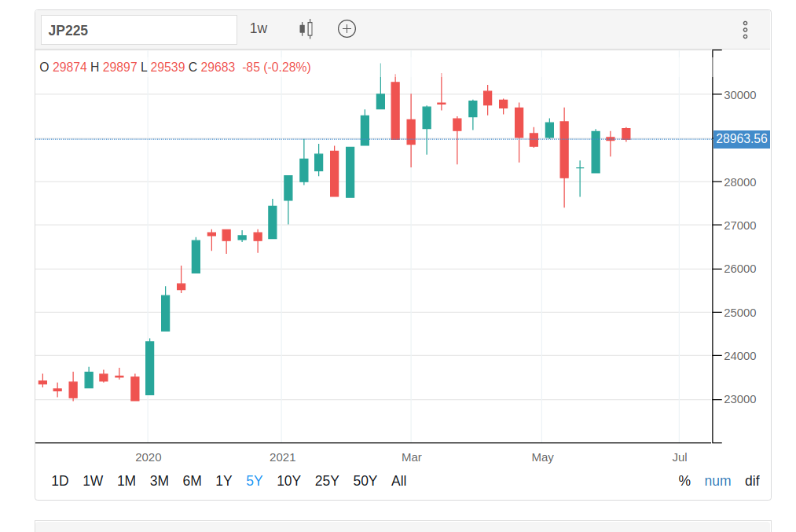The width and height of the screenshot is (796, 532).
Task: Click the JP225 symbol search field
Action: [x=139, y=31]
